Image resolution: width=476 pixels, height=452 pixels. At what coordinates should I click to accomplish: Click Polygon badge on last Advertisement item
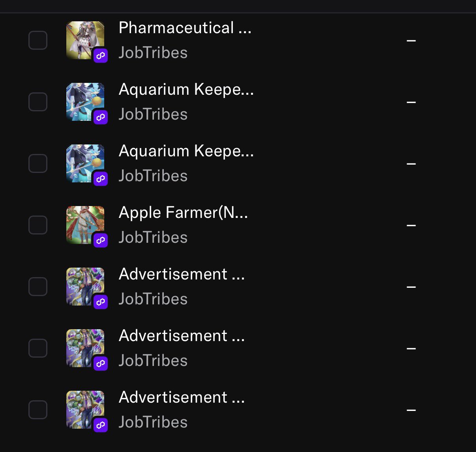tap(101, 425)
